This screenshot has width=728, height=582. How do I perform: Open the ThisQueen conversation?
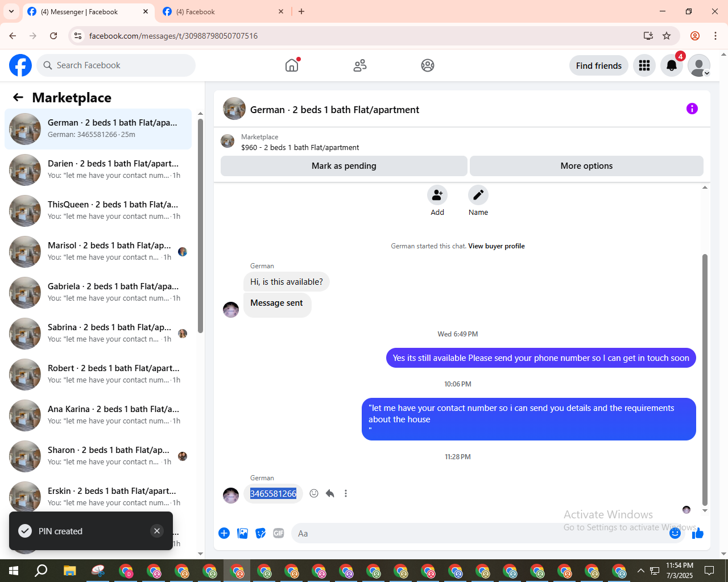pyautogui.click(x=98, y=211)
